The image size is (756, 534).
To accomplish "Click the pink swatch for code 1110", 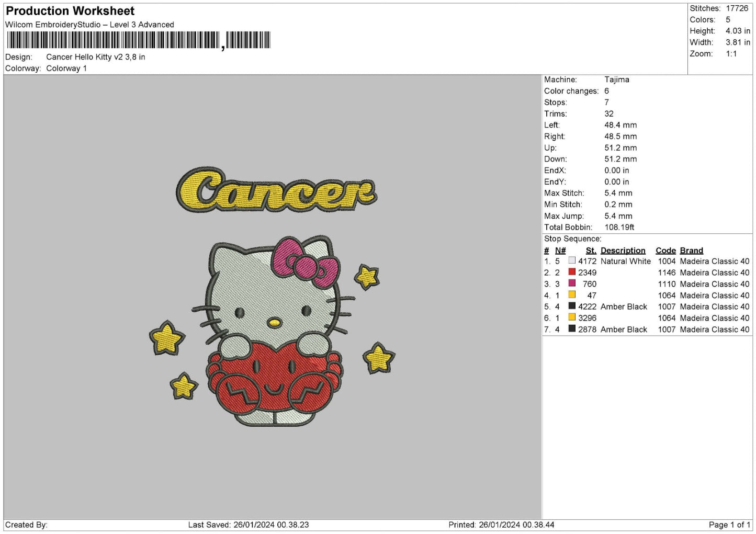I will (572, 283).
